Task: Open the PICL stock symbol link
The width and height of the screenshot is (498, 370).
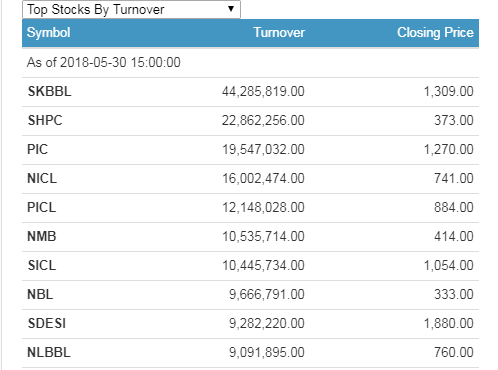Action: [x=41, y=207]
